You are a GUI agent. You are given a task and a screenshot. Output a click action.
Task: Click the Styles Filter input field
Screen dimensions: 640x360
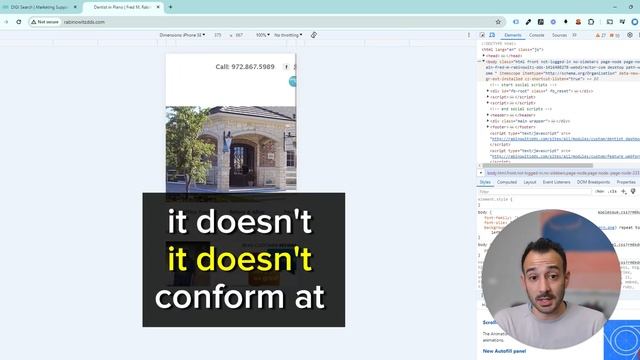pos(534,191)
